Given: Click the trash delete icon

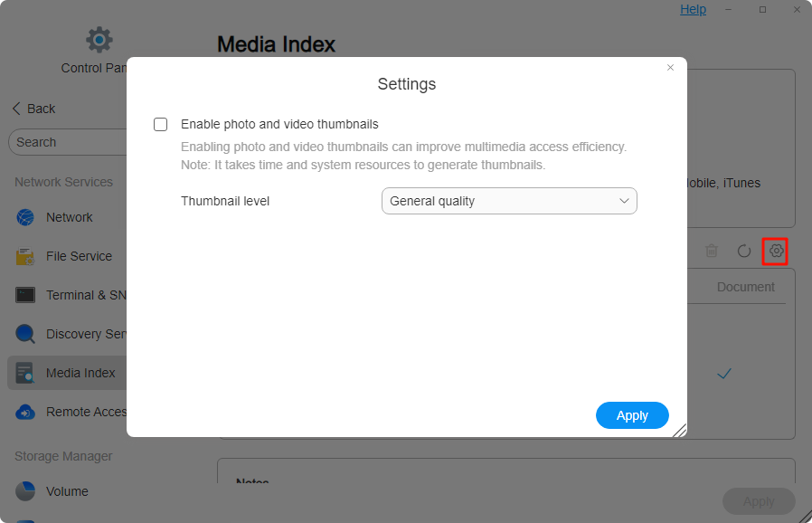Looking at the screenshot, I should pos(713,251).
